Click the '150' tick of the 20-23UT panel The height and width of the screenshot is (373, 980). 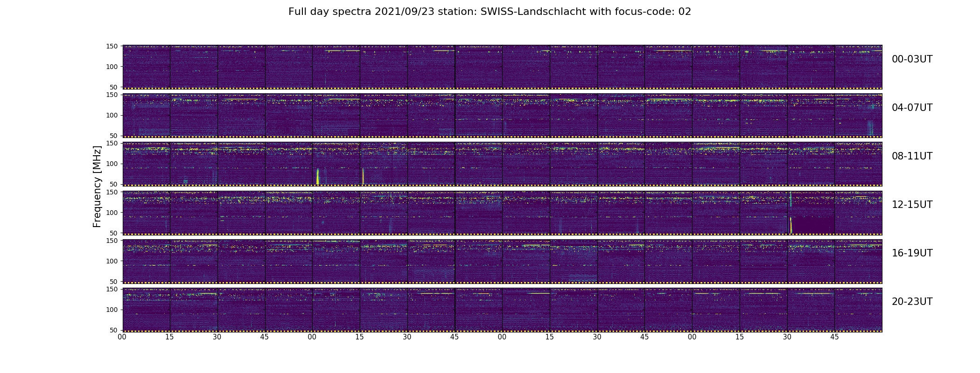[112, 289]
